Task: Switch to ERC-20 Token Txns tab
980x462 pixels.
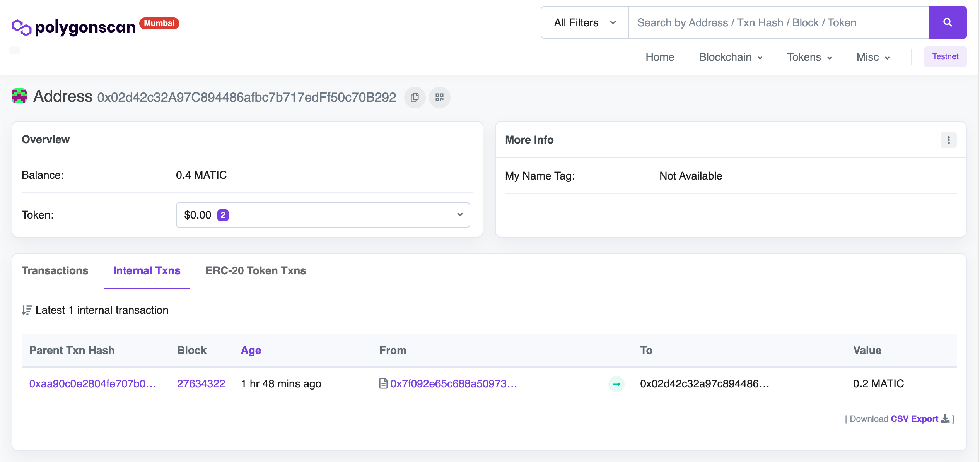Action: tap(256, 270)
